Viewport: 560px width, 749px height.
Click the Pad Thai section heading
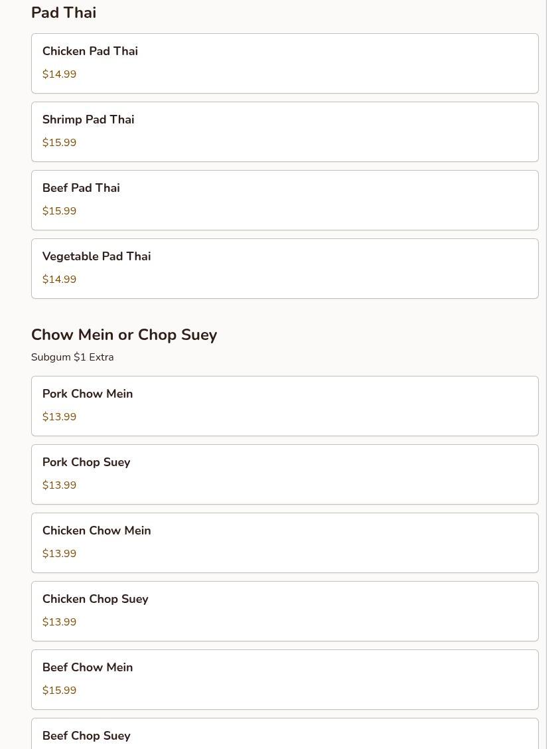click(64, 13)
